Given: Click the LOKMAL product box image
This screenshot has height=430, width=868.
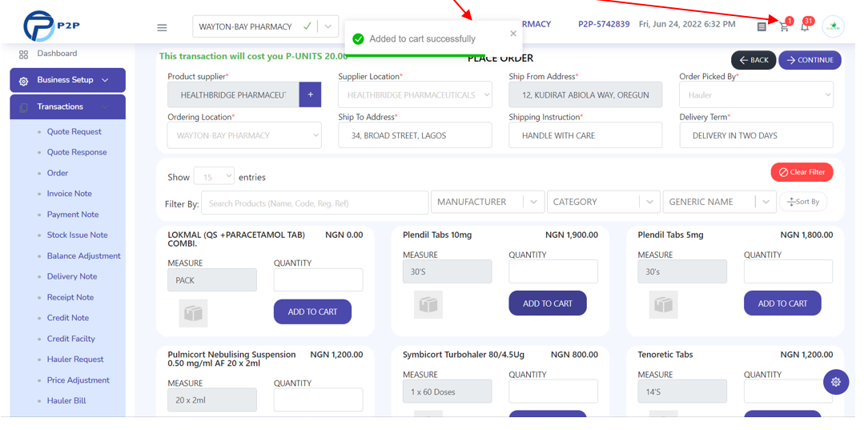Looking at the screenshot, I should (x=193, y=313).
